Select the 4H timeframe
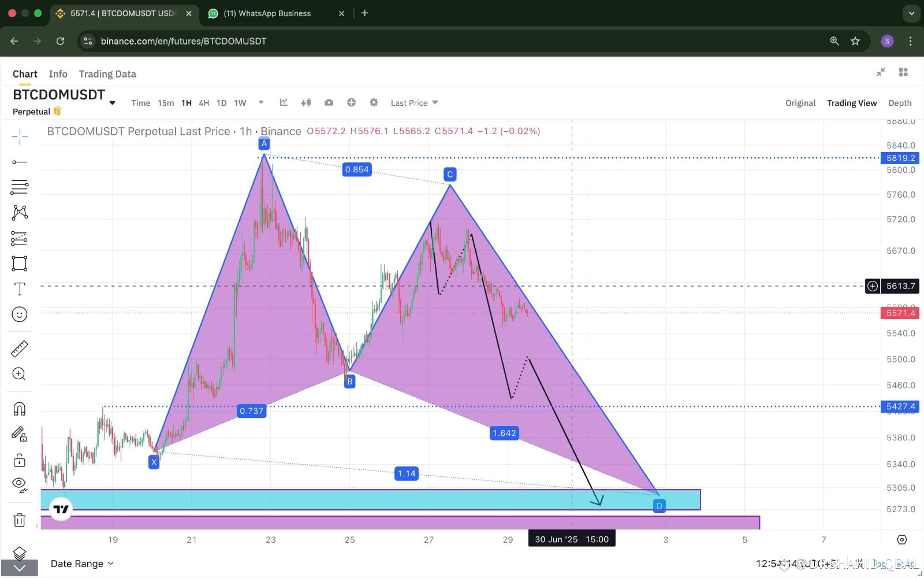Viewport: 924px width, 578px height. point(204,103)
